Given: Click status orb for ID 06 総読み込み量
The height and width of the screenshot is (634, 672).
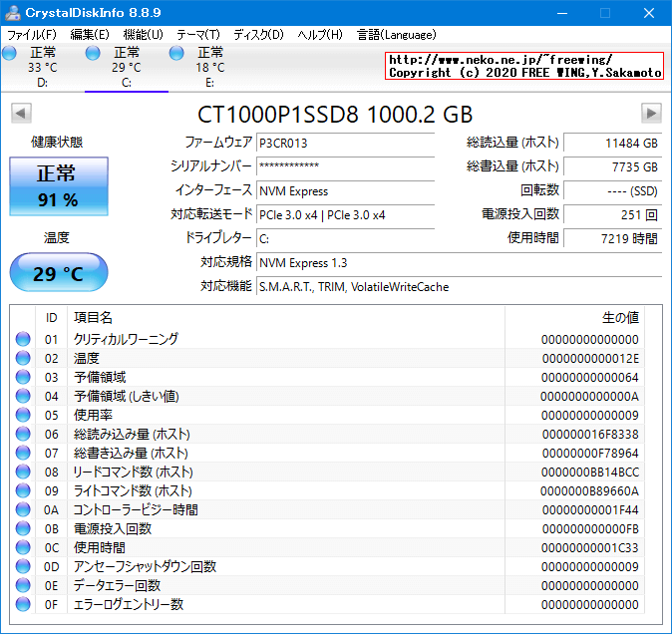Looking at the screenshot, I should (23, 434).
